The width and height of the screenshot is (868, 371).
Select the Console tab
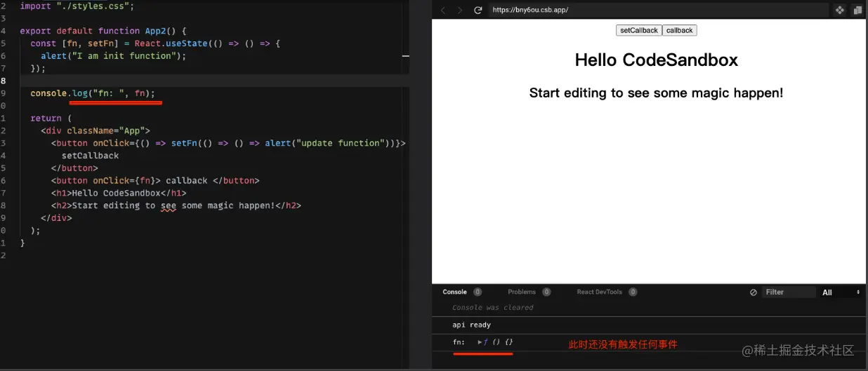[x=454, y=292]
